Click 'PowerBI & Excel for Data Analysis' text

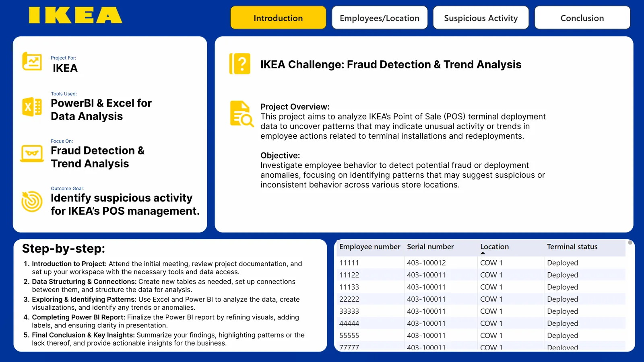(101, 109)
